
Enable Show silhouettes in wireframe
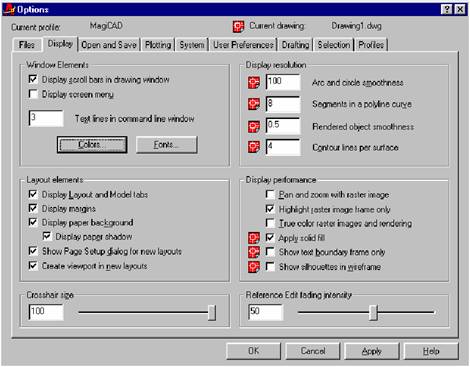point(270,266)
